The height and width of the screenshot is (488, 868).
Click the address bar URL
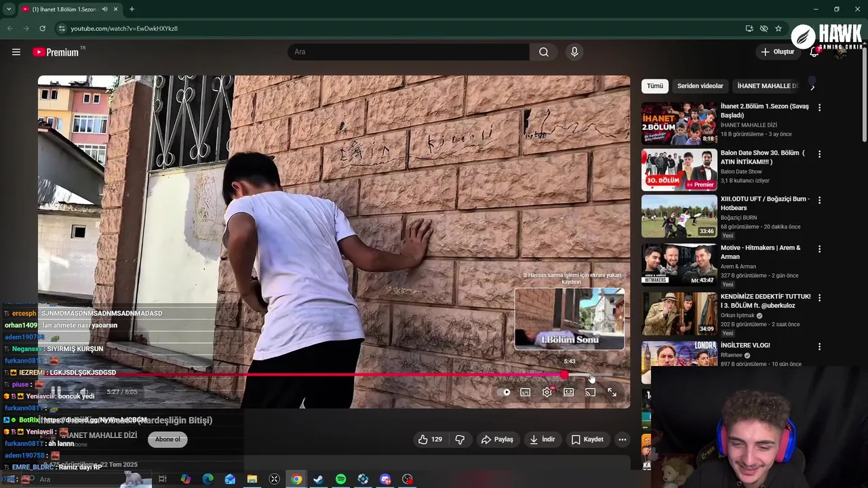pyautogui.click(x=124, y=28)
